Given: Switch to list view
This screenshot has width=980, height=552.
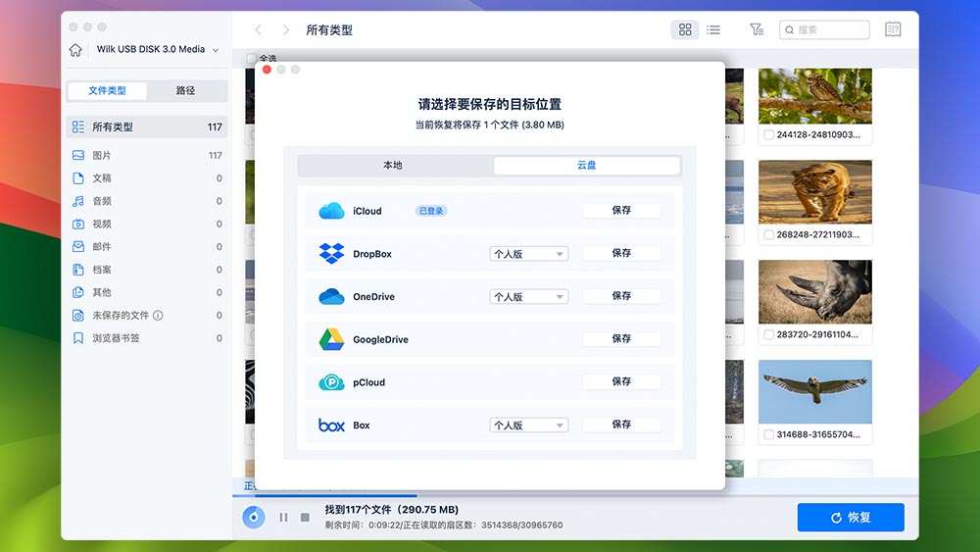Looking at the screenshot, I should [713, 29].
